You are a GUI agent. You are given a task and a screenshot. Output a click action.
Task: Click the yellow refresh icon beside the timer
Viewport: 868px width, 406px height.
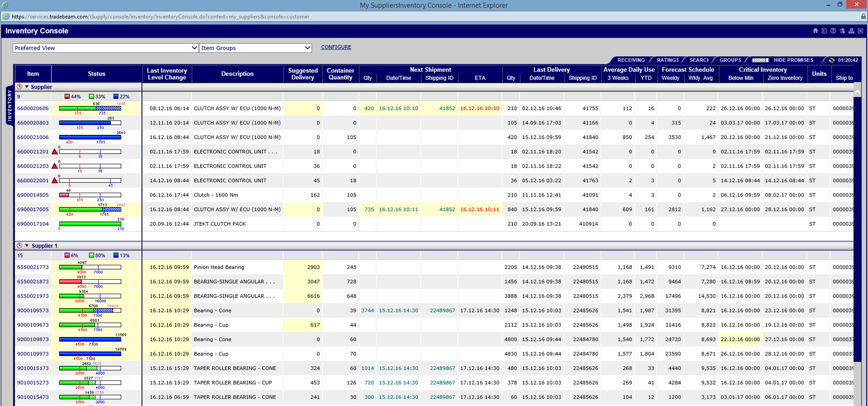[831, 60]
